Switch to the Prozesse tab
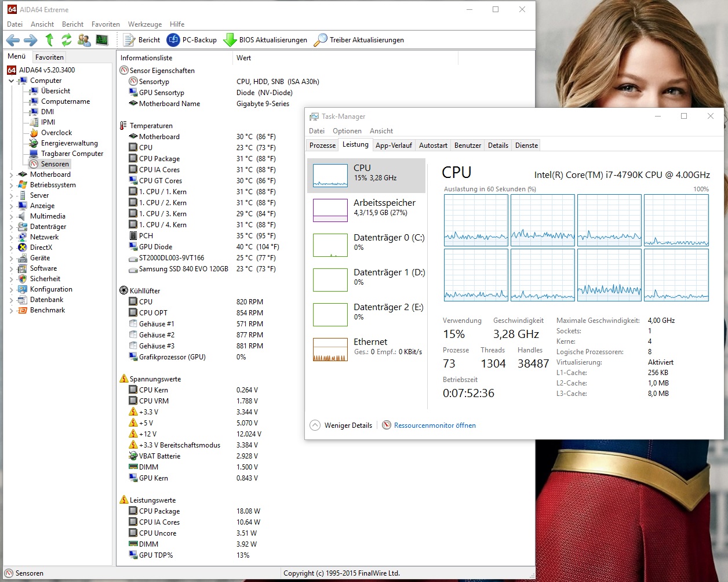The image size is (728, 582). pyautogui.click(x=322, y=145)
